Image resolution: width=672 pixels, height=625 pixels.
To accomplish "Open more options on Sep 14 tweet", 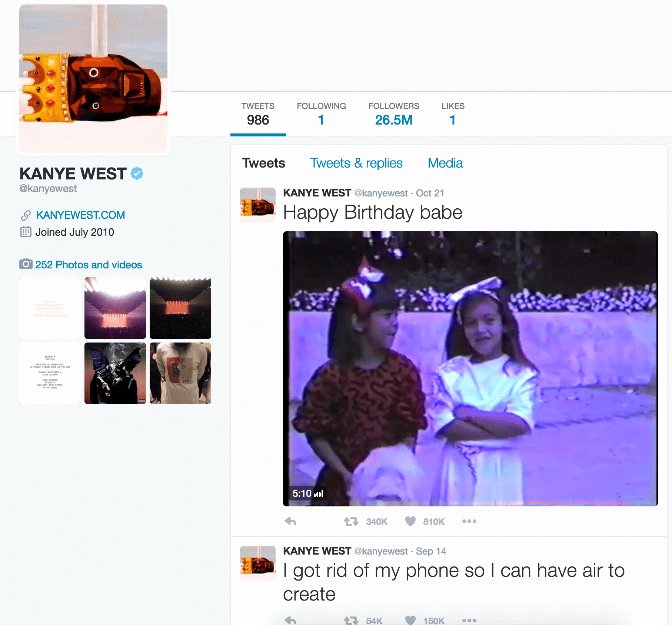I will [469, 620].
